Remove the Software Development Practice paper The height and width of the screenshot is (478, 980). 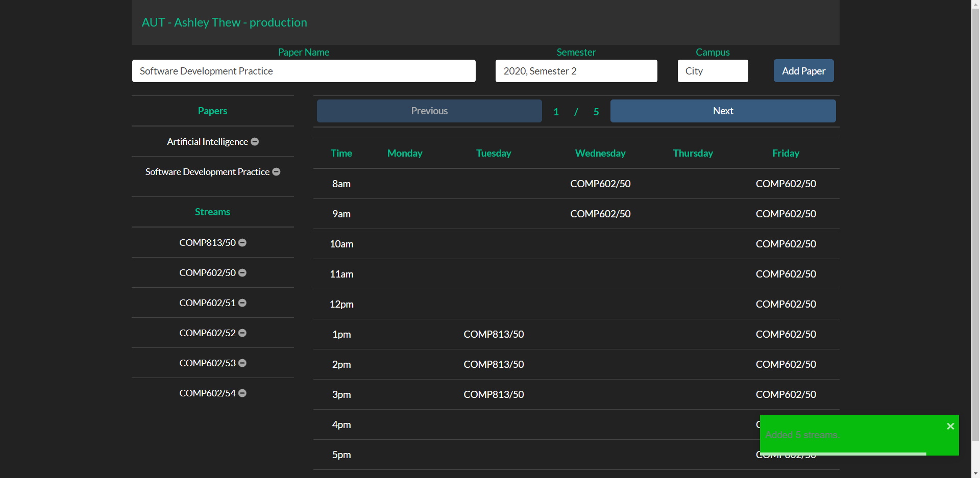pos(276,172)
